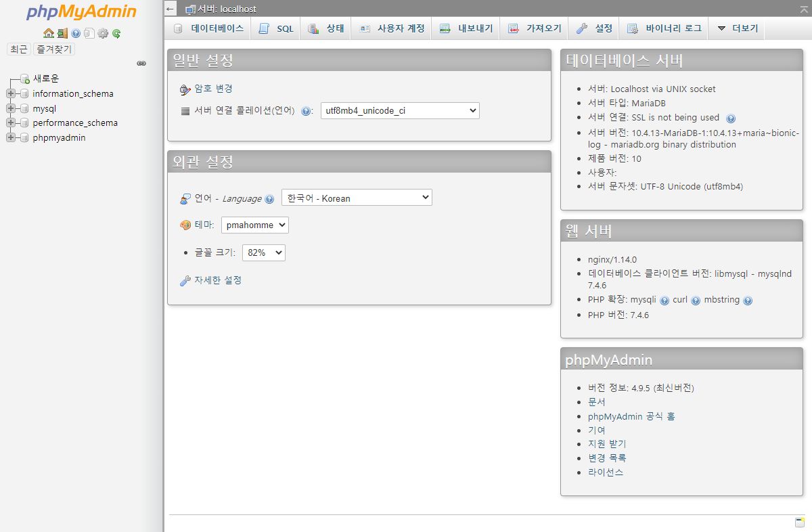Switch to the 데이터베이스 tab
This screenshot has width=812, height=532.
click(x=208, y=28)
